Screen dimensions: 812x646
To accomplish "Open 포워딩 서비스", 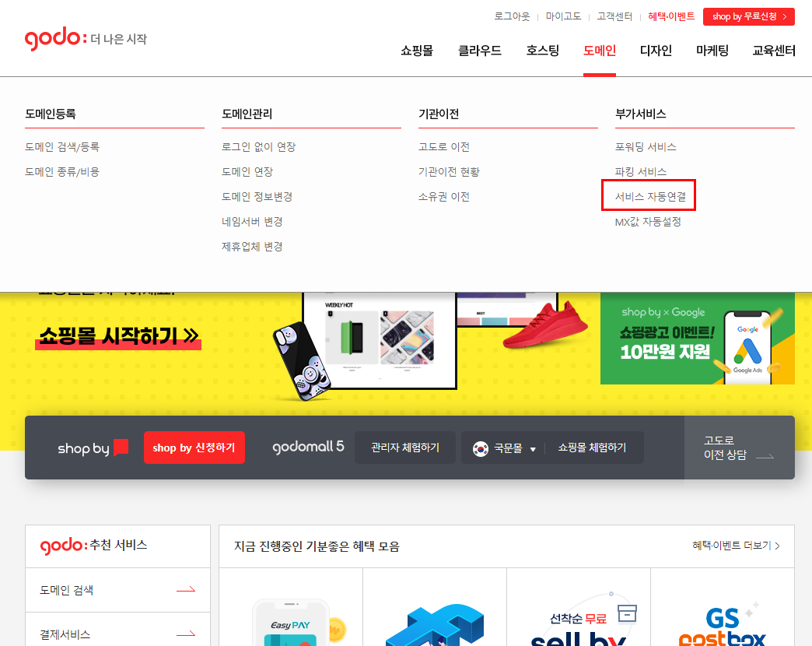I will point(646,147).
